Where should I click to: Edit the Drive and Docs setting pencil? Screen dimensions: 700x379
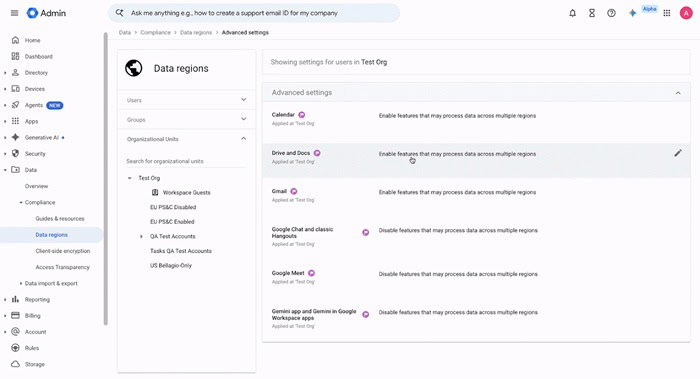678,153
